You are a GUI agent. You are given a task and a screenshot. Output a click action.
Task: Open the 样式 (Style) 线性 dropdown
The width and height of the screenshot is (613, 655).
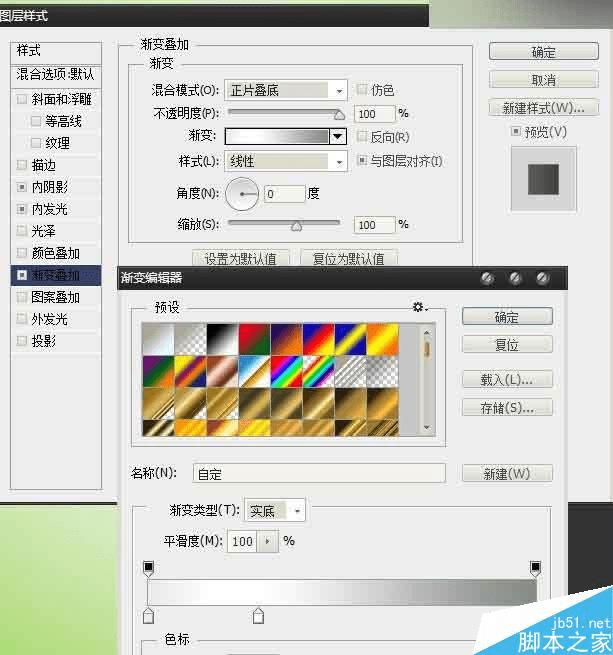(x=286, y=161)
